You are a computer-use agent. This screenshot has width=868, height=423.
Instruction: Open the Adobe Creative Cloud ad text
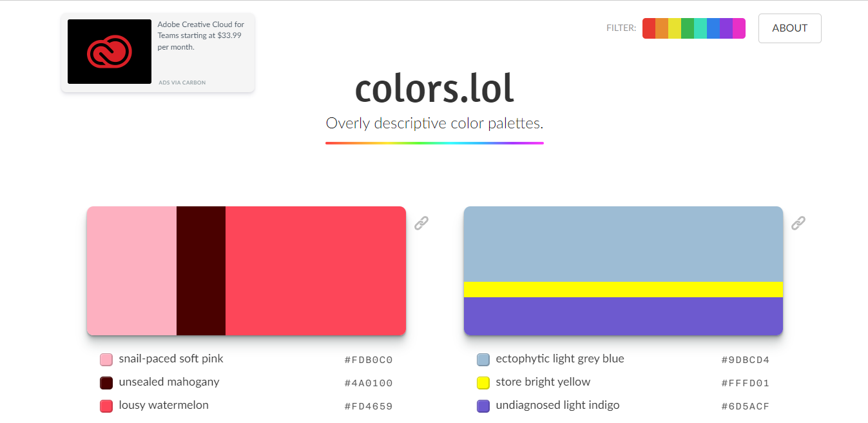tap(200, 36)
